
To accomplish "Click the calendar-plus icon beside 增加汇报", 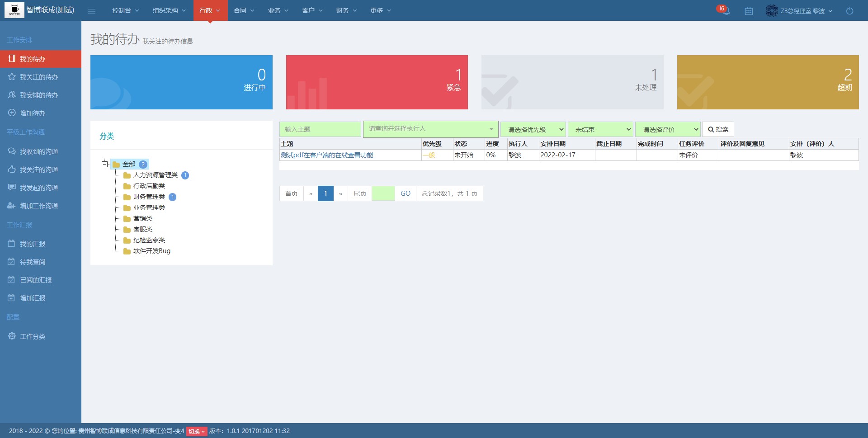I will [12, 297].
